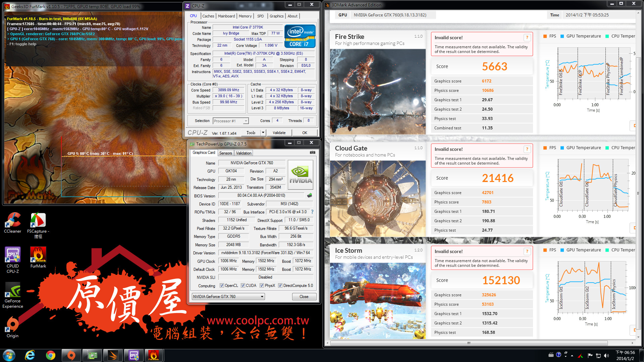This screenshot has height=362, width=644.
Task: Open CCleaner desktop shortcut
Action: [x=12, y=223]
